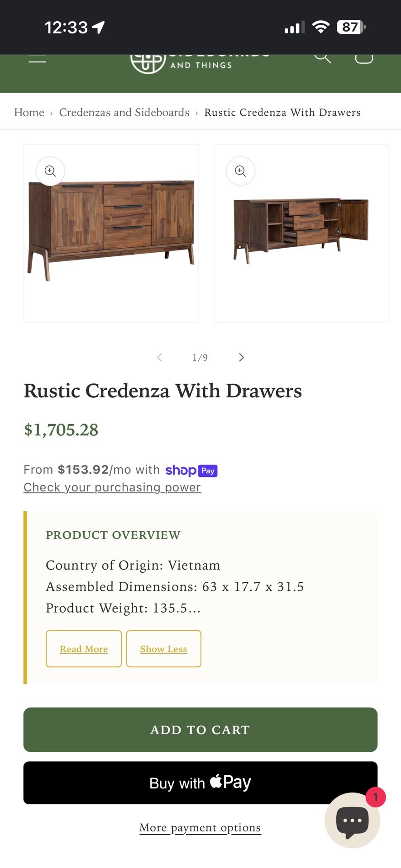Open the hamburger navigation menu

click(37, 59)
